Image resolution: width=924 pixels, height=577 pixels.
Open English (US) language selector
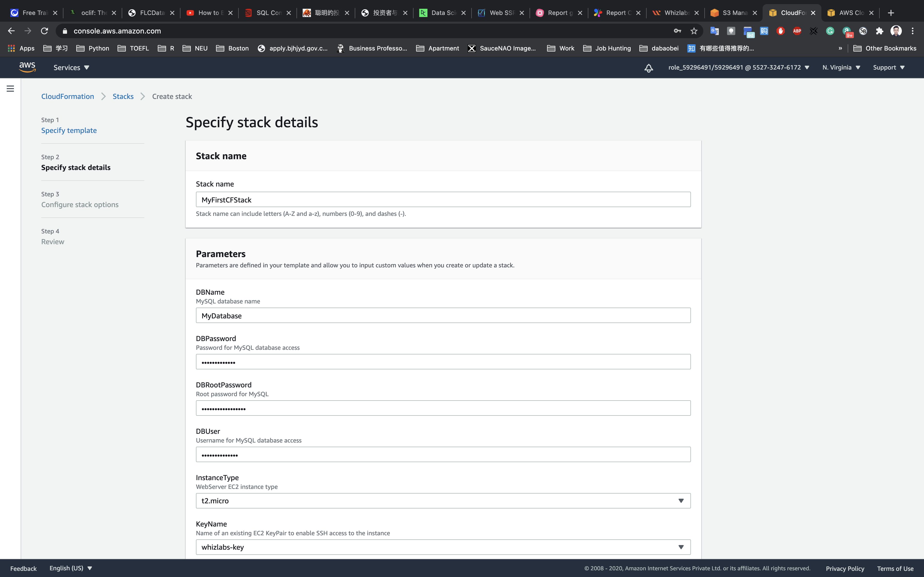point(71,568)
